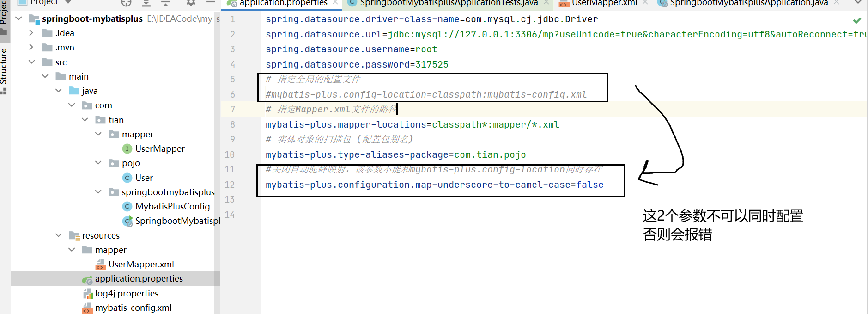Hide the Project panel with the minus icon
This screenshot has width=868, height=314.
point(211,2)
